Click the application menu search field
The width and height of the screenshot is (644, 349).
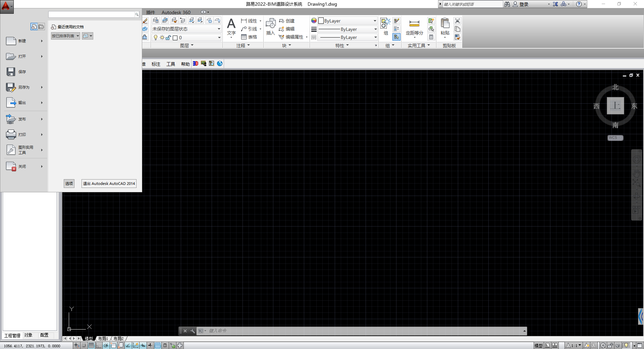(92, 14)
